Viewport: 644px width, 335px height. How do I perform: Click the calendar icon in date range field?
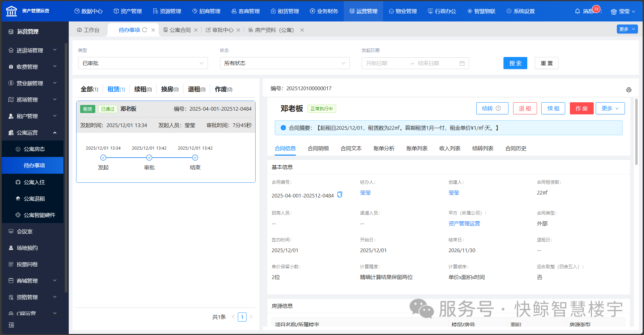pyautogui.click(x=462, y=63)
